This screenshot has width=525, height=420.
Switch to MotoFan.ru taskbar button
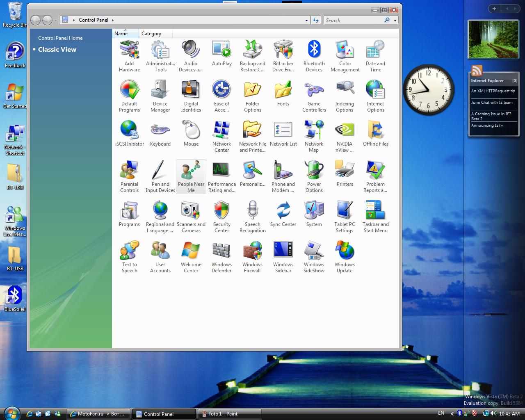click(98, 414)
